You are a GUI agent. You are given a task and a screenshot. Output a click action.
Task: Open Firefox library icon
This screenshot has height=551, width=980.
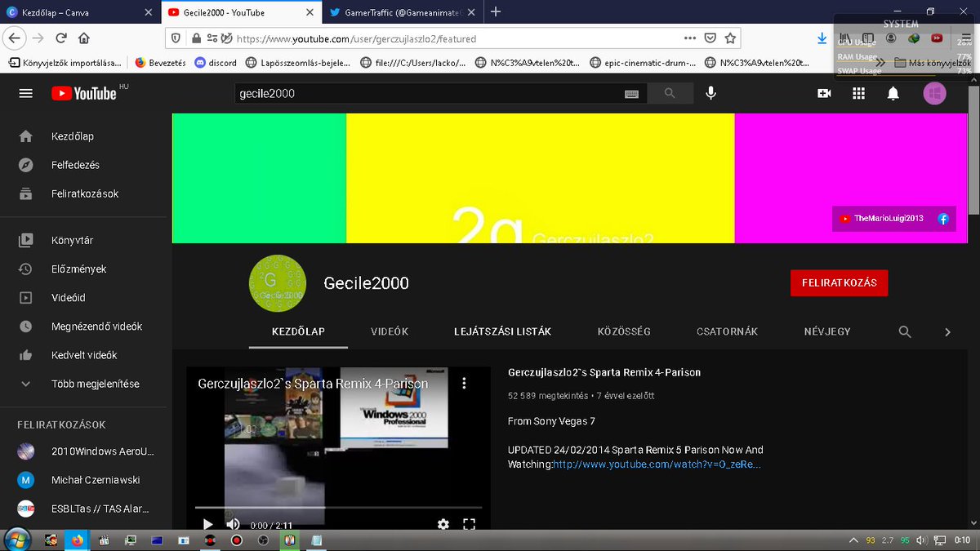point(846,38)
